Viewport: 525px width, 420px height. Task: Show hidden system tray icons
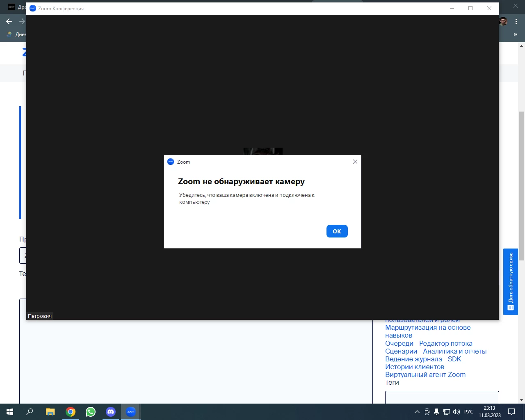tap(417, 412)
